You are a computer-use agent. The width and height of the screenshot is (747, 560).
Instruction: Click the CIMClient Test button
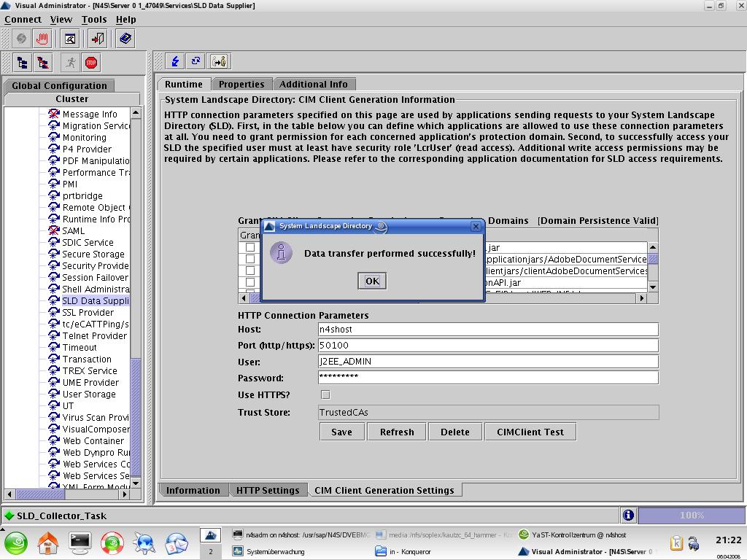coord(530,432)
